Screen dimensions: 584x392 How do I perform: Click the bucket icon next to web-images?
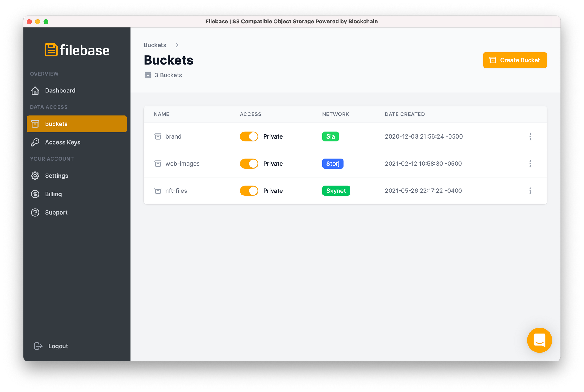158,164
